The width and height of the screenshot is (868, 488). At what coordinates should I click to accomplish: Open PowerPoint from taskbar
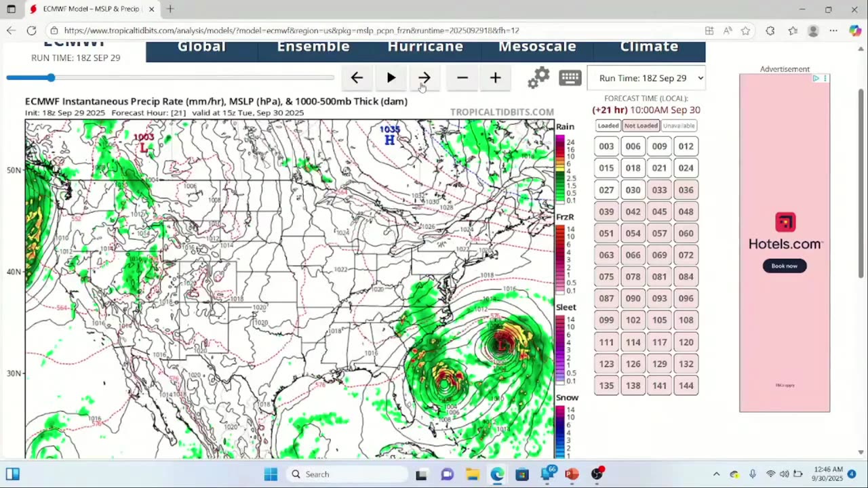pyautogui.click(x=572, y=474)
